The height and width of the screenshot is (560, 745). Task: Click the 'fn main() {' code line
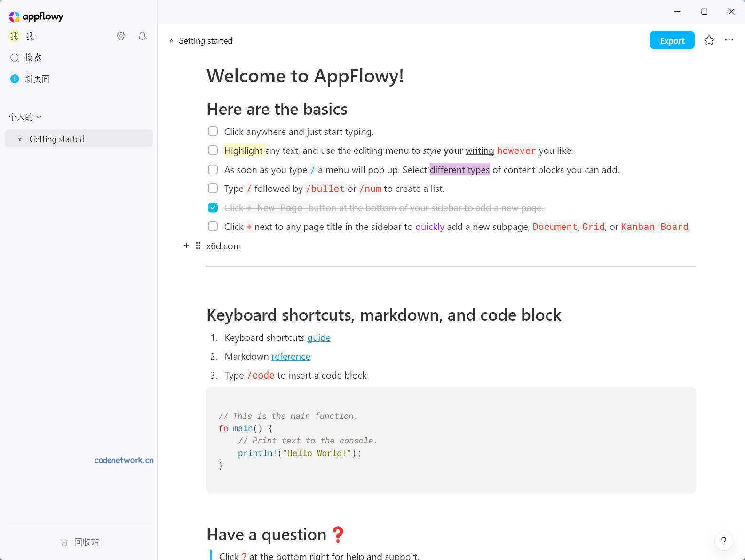[246, 428]
